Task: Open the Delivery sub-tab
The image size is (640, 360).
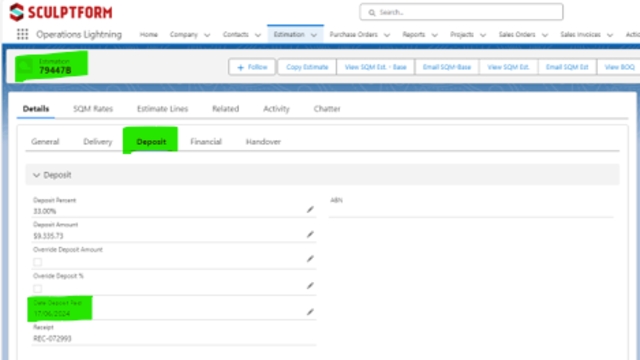Action: point(98,142)
